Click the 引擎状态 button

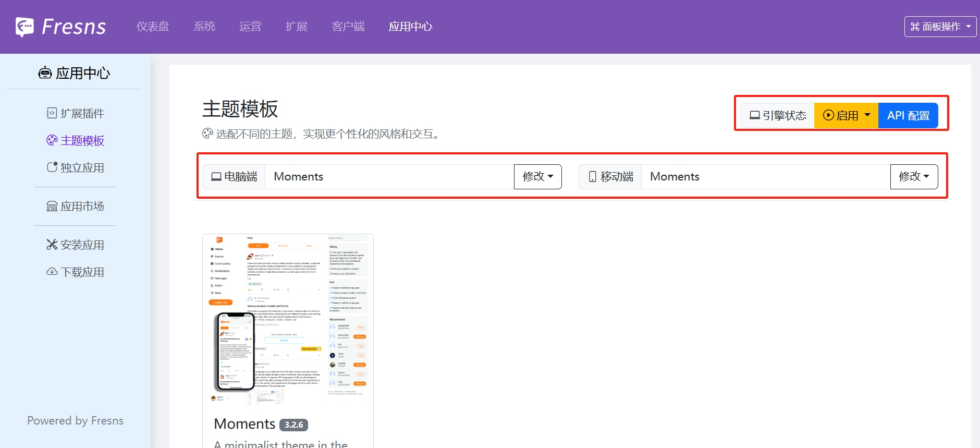coord(778,115)
